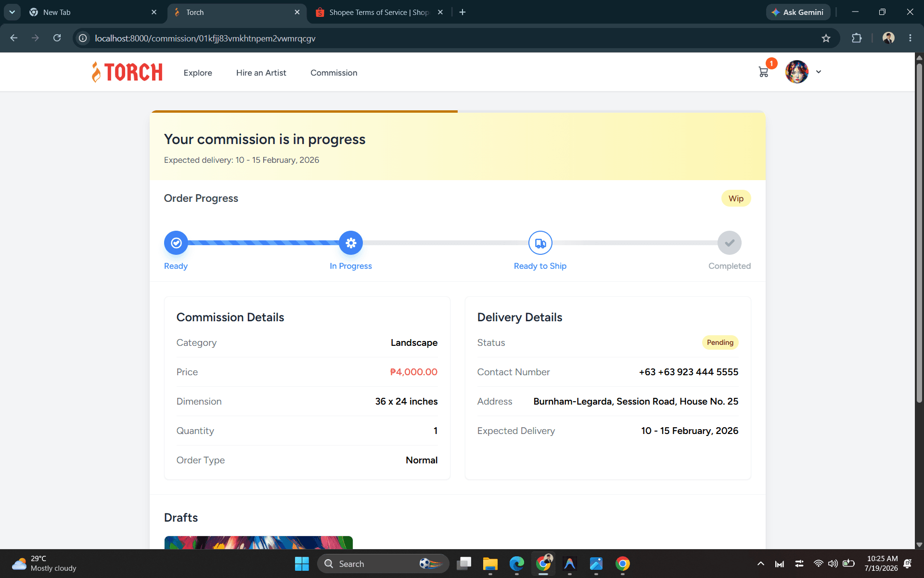The image size is (924, 578).
Task: Click the Ready to Ship truck icon
Action: (x=540, y=243)
